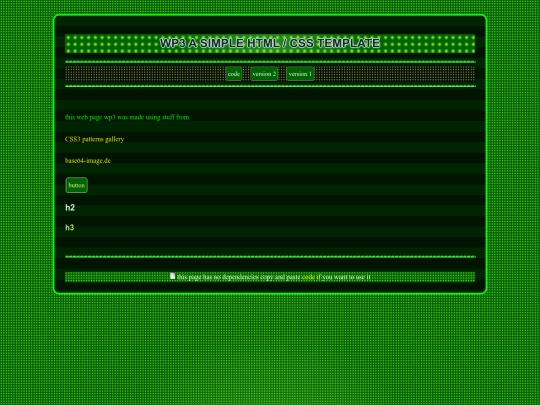Click the 'h2' heading text

[x=70, y=207]
